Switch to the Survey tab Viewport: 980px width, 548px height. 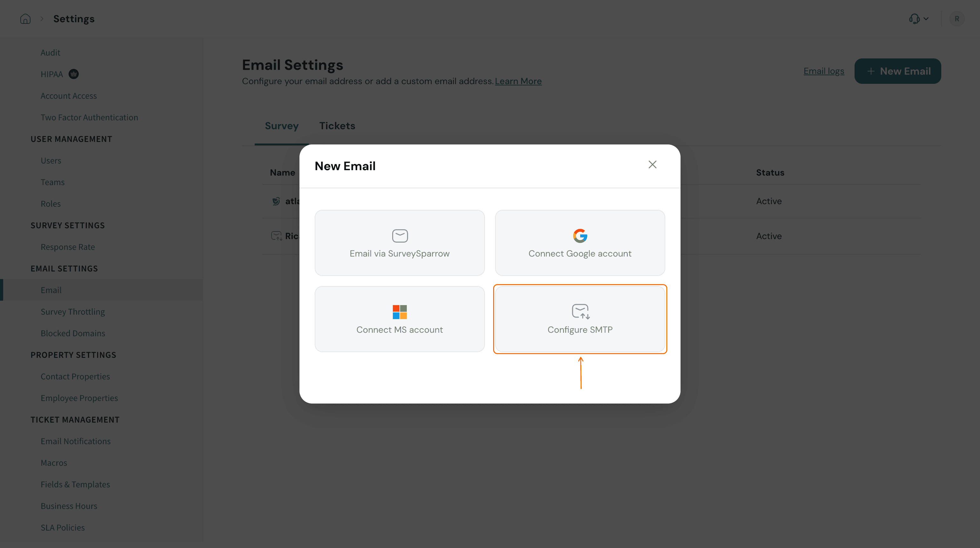tap(282, 126)
